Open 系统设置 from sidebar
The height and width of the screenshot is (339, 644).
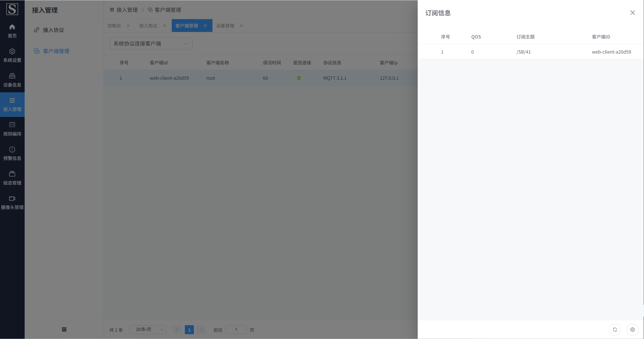click(12, 55)
